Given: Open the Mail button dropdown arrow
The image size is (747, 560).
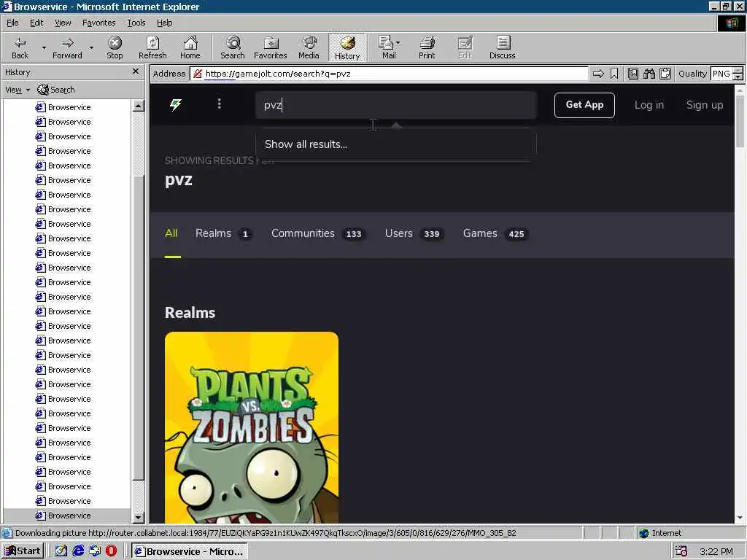Looking at the screenshot, I should [398, 43].
